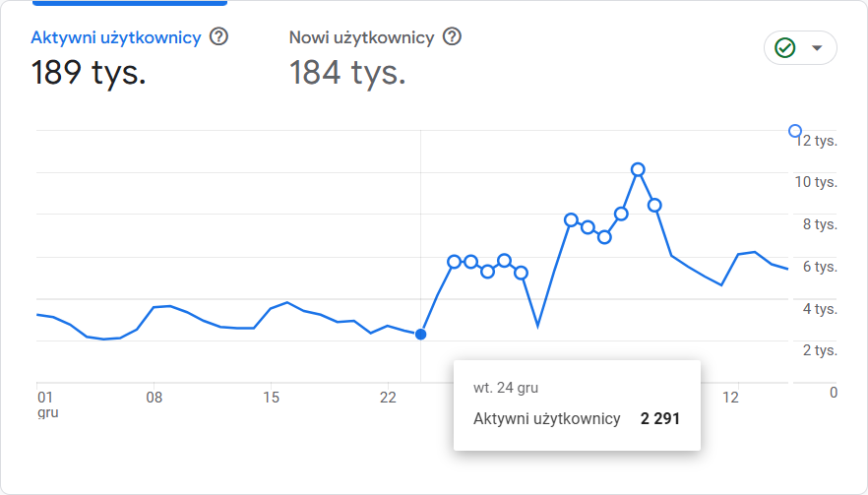Click the 22 date label on axis
This screenshot has width=868, height=495.
(x=388, y=398)
